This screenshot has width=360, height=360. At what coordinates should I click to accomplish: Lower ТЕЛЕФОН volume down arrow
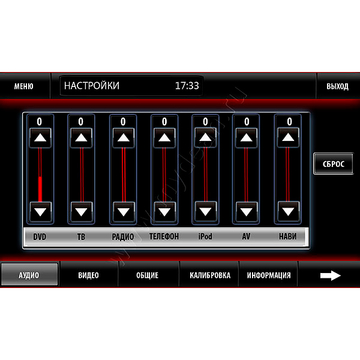point(164,211)
